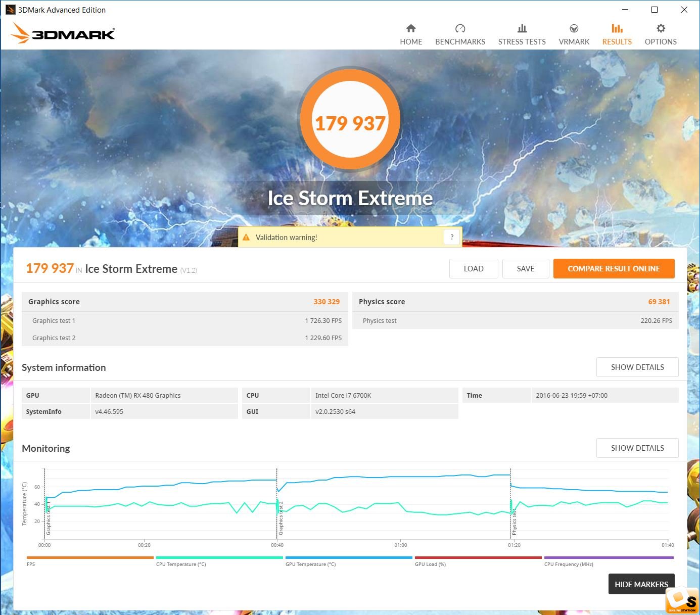Viewport: 700px width, 615px height.
Task: Close the 3DMark window
Action: click(x=684, y=10)
